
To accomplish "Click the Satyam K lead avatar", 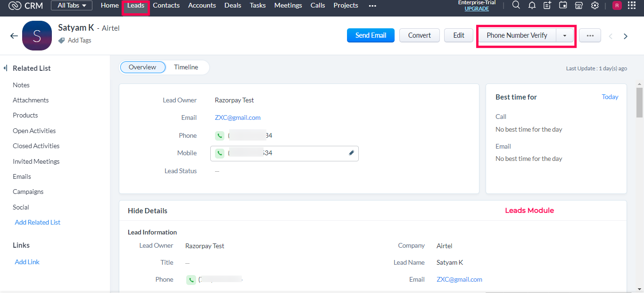I will (37, 35).
